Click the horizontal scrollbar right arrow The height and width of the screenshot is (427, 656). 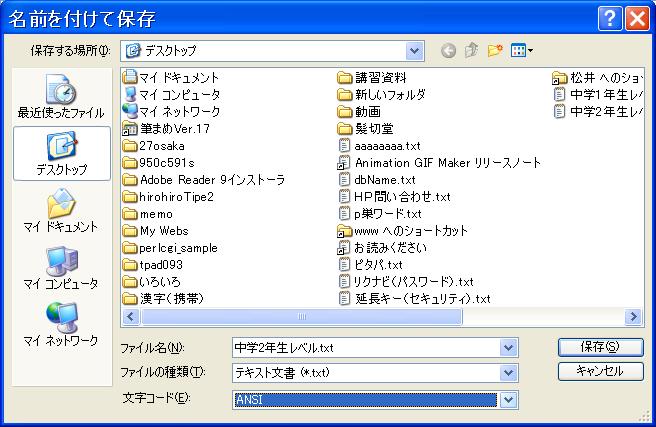tap(634, 317)
